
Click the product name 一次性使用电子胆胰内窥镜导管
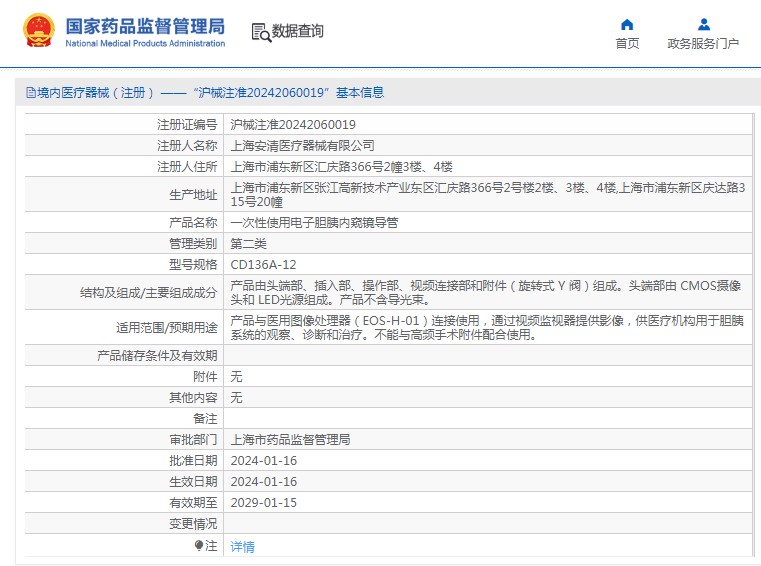click(x=314, y=223)
